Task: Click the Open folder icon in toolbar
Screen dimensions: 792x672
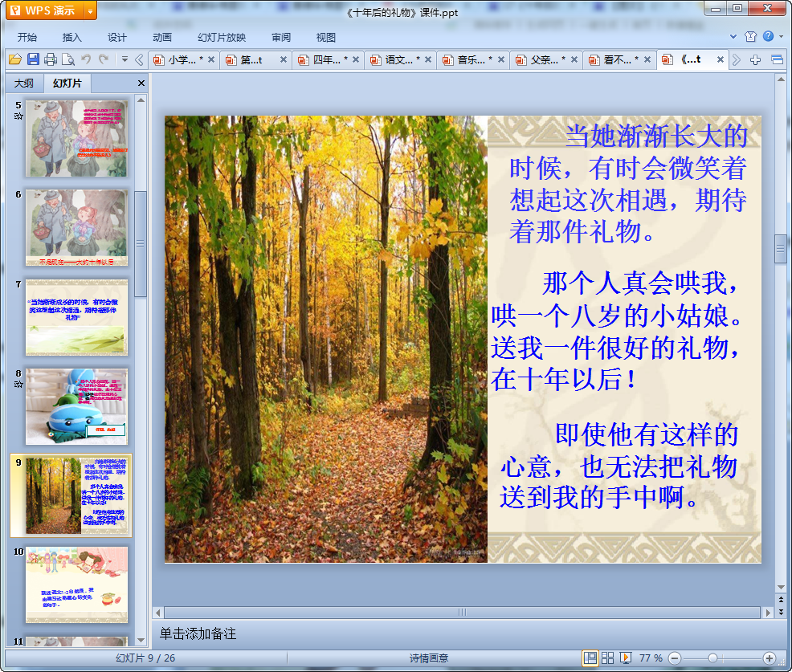Action: (14, 59)
